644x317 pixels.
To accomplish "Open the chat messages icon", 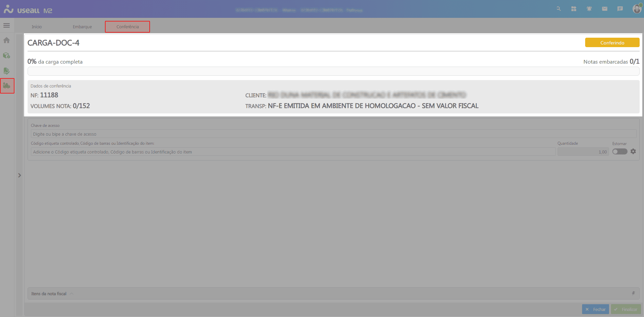I will [x=620, y=9].
